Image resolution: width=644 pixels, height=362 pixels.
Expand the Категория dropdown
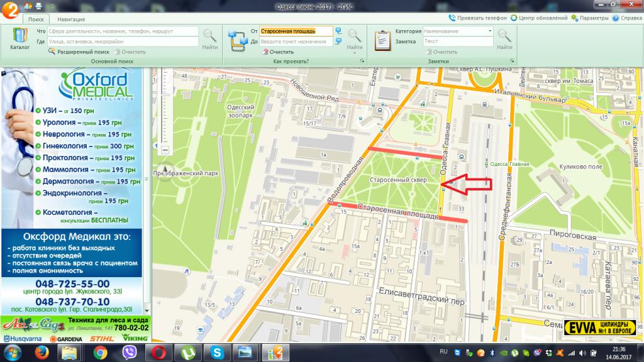tap(490, 31)
